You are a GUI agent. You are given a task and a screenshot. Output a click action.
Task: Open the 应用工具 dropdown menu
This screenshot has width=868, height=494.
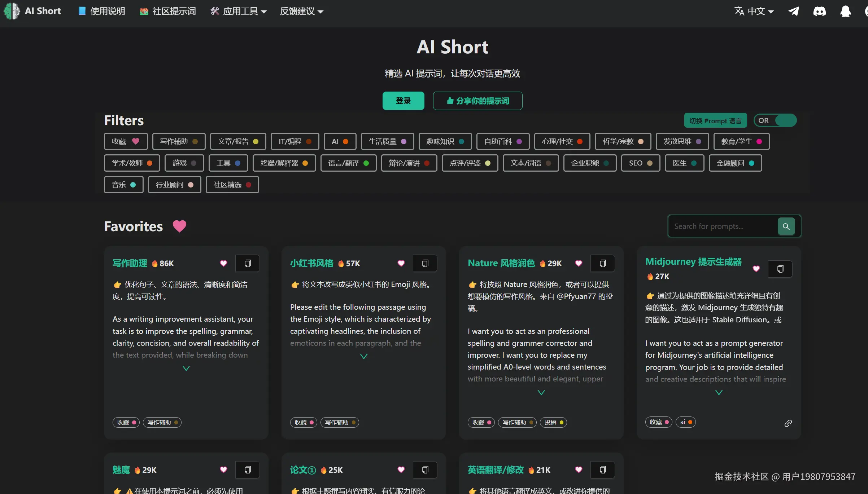[x=239, y=11]
